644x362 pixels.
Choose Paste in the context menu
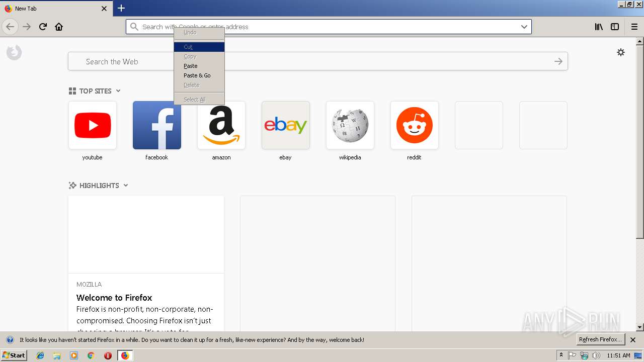click(199, 66)
